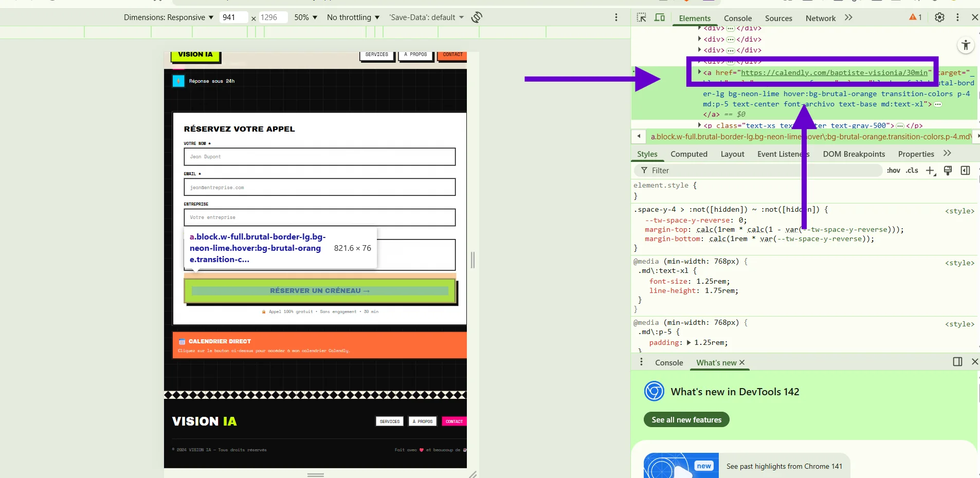This screenshot has width=980, height=478.
Task: Click the See past highlights Chrome 141 card
Action: (747, 466)
